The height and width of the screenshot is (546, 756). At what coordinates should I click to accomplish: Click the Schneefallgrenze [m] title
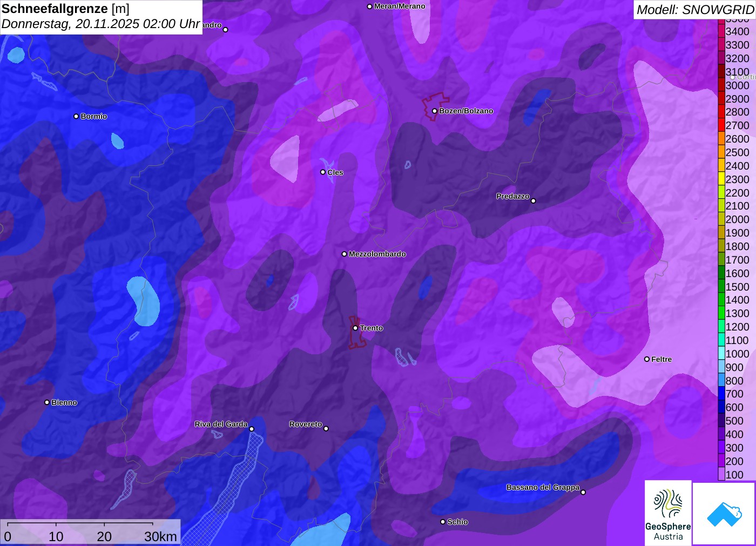click(65, 9)
